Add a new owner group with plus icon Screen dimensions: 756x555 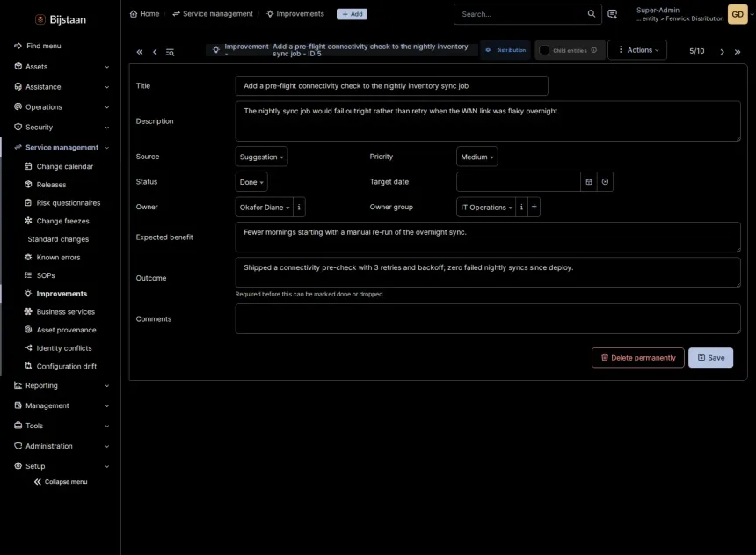(x=534, y=207)
